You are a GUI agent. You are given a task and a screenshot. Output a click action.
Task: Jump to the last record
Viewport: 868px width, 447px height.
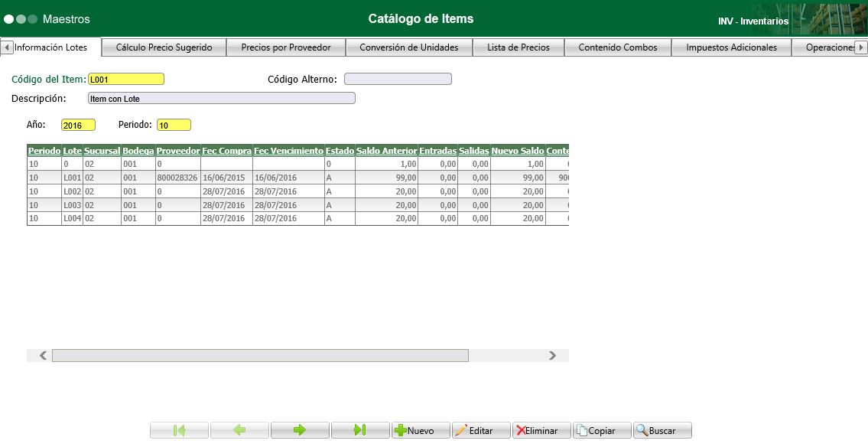[359, 429]
